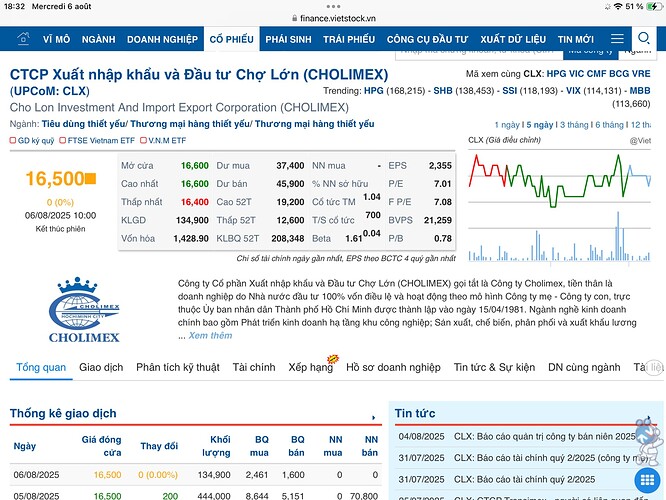Image resolution: width=666 pixels, height=500 pixels.
Task: Select the 3 tháng chart range
Action: [574, 125]
